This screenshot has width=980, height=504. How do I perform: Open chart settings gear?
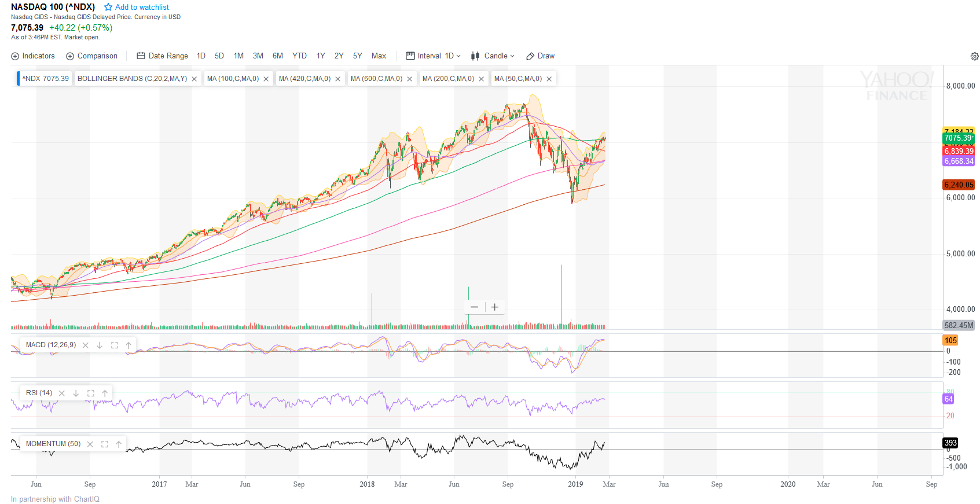pos(975,56)
